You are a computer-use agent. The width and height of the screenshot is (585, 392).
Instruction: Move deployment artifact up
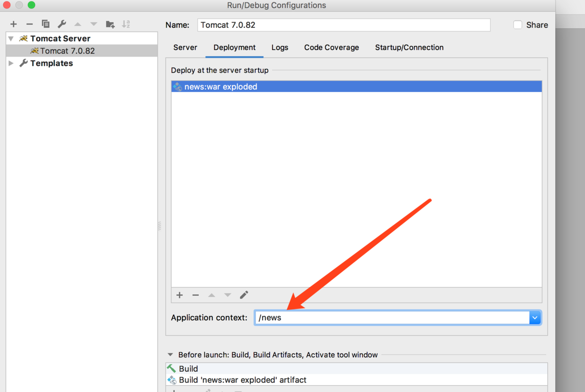212,295
